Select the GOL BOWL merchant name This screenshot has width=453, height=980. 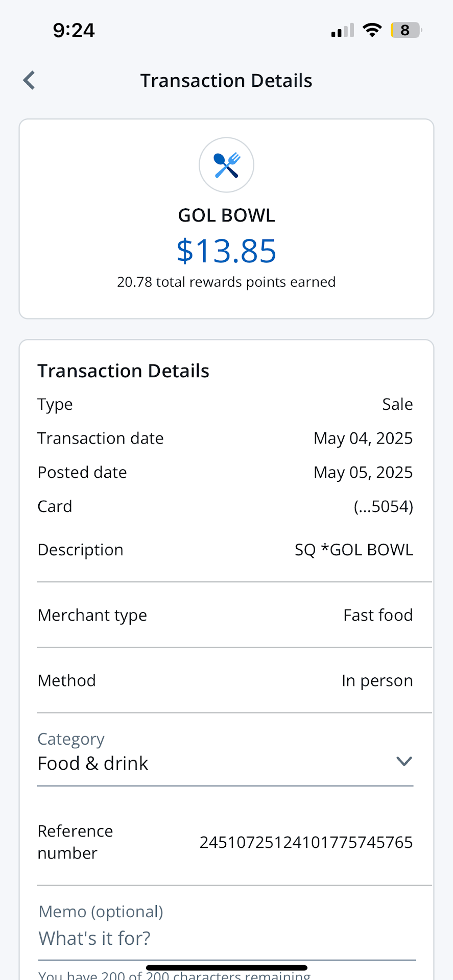click(x=226, y=215)
